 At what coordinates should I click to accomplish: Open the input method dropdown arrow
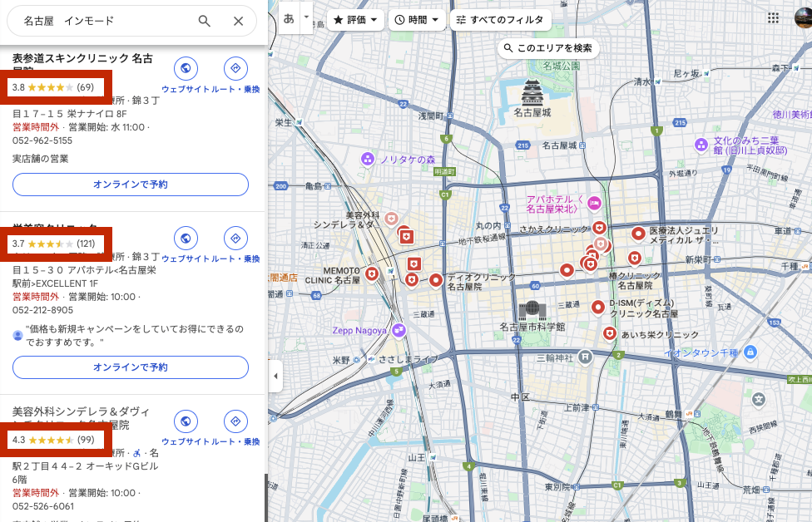click(306, 17)
